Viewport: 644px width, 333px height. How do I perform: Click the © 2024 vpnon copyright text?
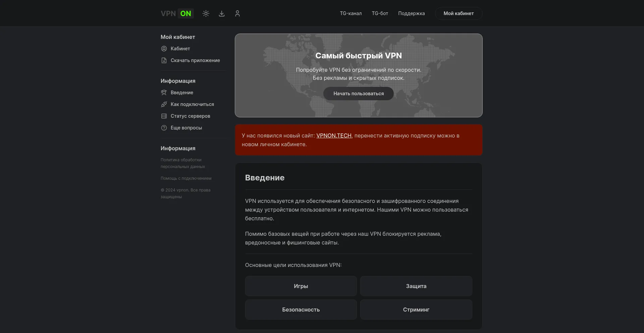click(185, 193)
